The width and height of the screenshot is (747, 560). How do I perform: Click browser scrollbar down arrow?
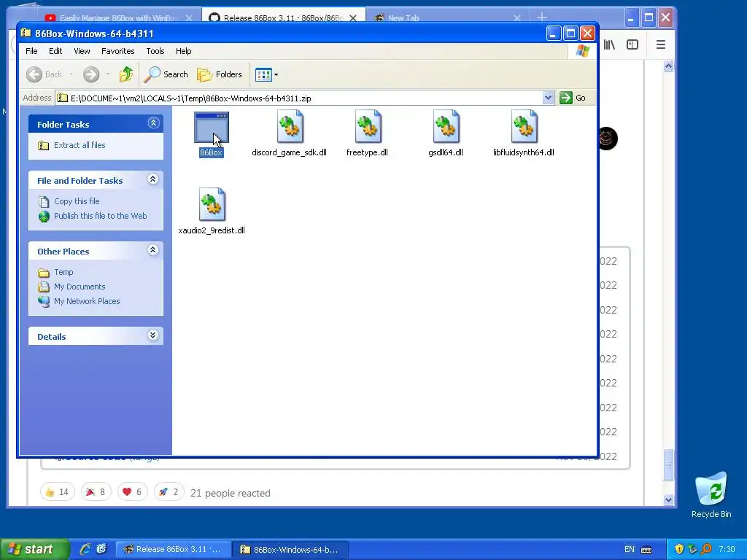tap(668, 499)
